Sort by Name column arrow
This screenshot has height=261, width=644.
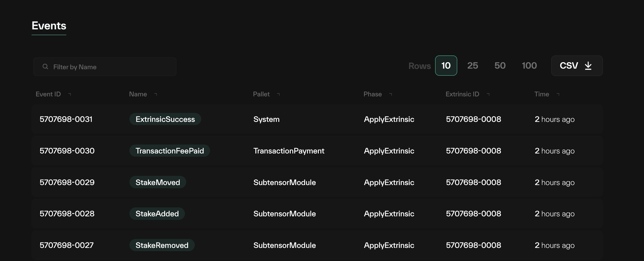click(156, 94)
